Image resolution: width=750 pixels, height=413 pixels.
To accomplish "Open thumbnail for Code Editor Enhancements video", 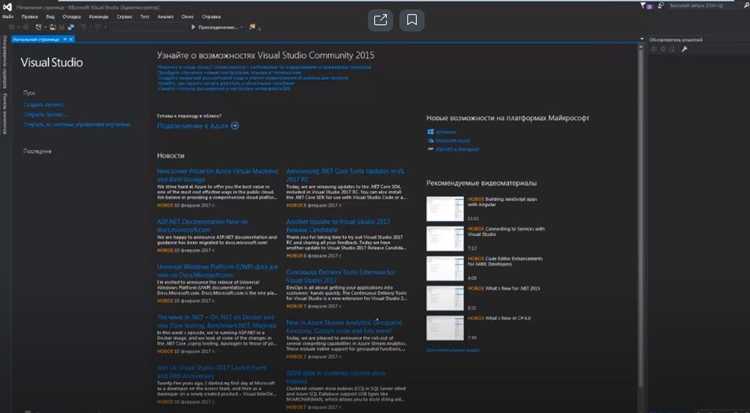I will pos(445,268).
